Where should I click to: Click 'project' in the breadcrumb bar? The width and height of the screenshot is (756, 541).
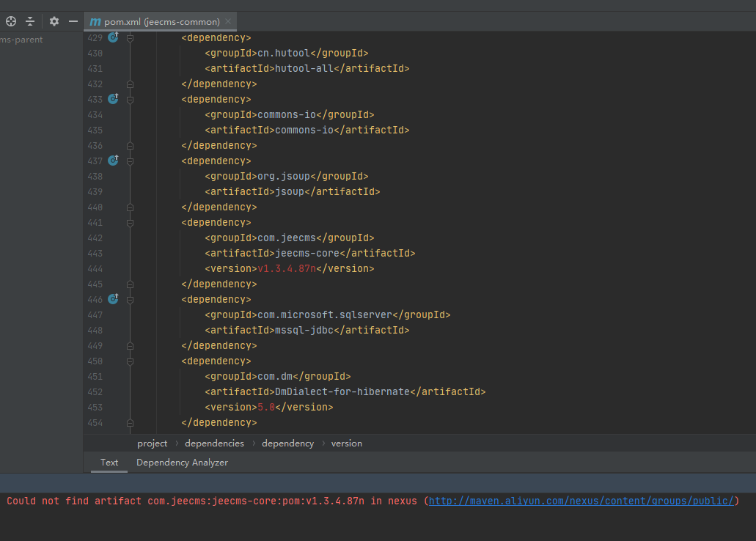[152, 444]
